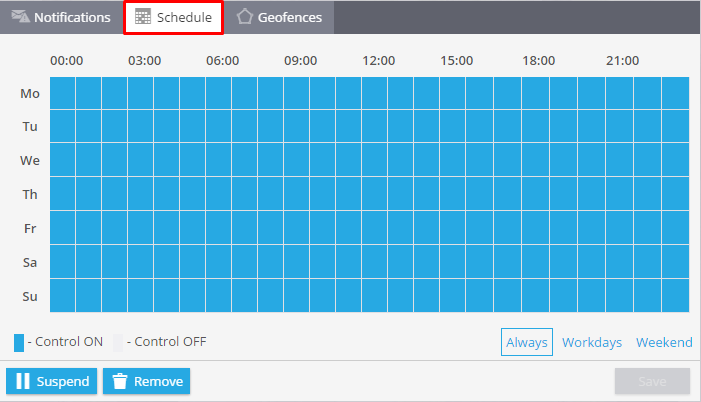Click the calendar grid icon on Schedule
Image resolution: width=701 pixels, height=402 pixels.
coord(143,18)
